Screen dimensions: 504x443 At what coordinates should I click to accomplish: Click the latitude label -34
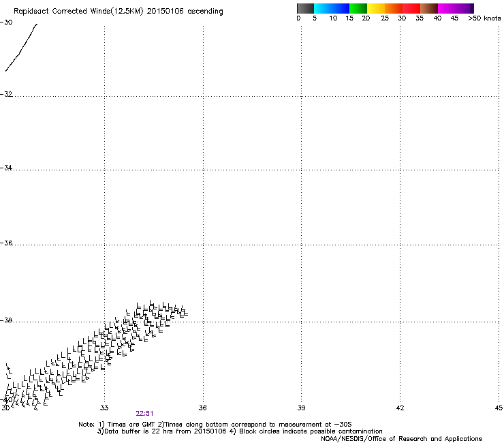point(6,168)
